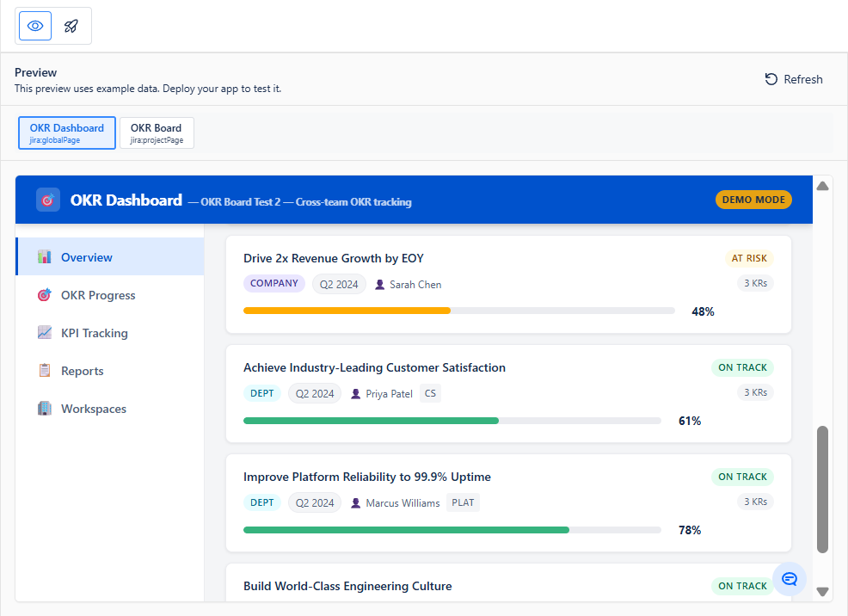
Task: Click the 61% progress value
Action: (690, 421)
